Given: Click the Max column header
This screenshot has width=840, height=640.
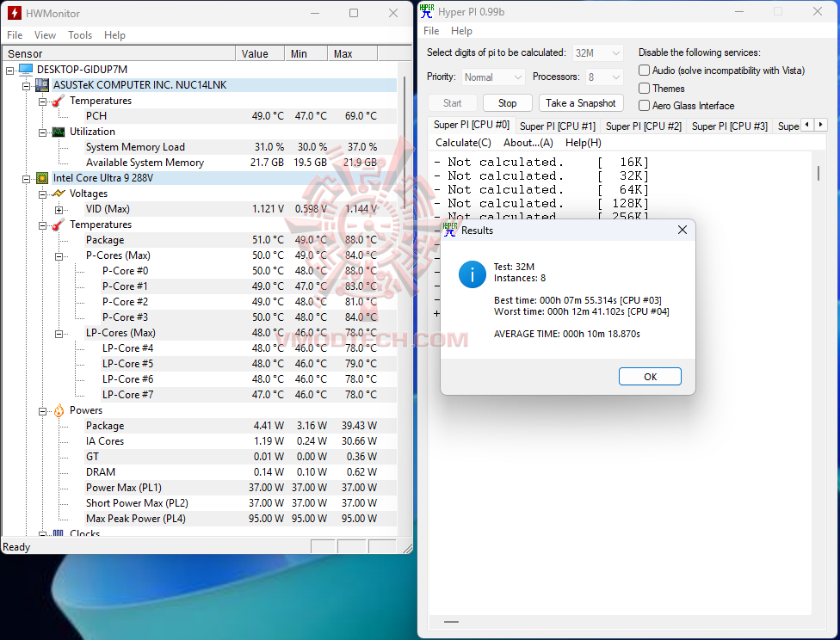Looking at the screenshot, I should pyautogui.click(x=353, y=53).
